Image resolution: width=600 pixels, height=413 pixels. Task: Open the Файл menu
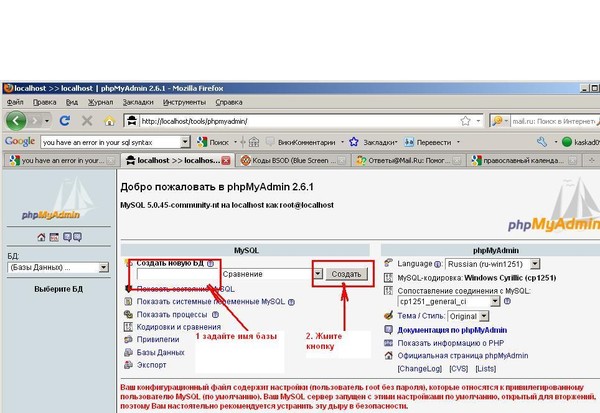[x=15, y=102]
